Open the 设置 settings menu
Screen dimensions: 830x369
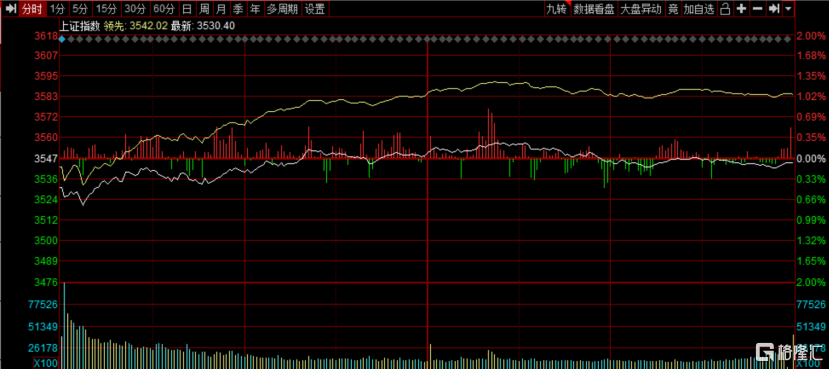click(x=315, y=8)
